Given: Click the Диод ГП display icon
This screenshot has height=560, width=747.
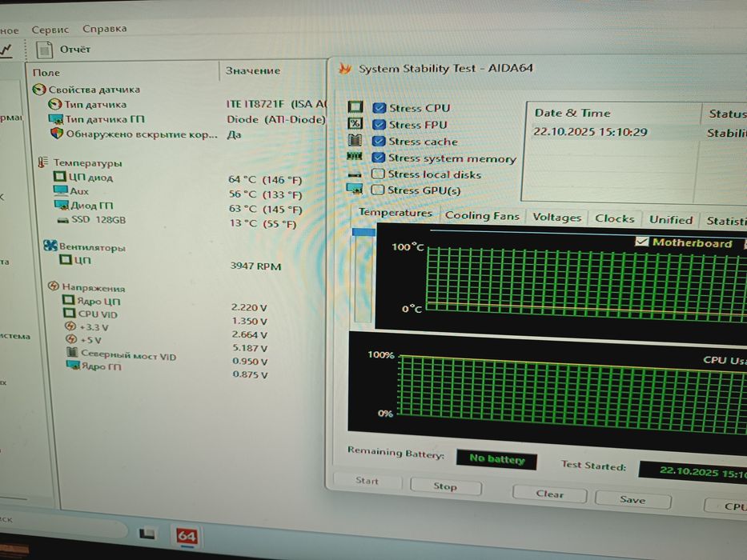Looking at the screenshot, I should pyautogui.click(x=61, y=205).
